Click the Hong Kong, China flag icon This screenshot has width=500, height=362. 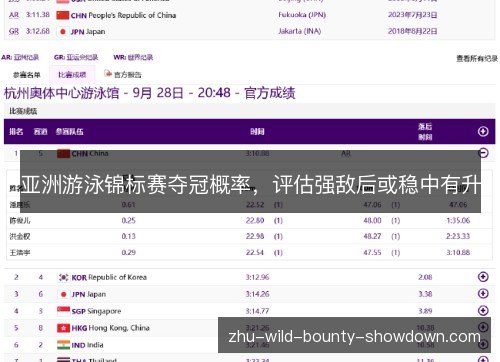pos(63,328)
